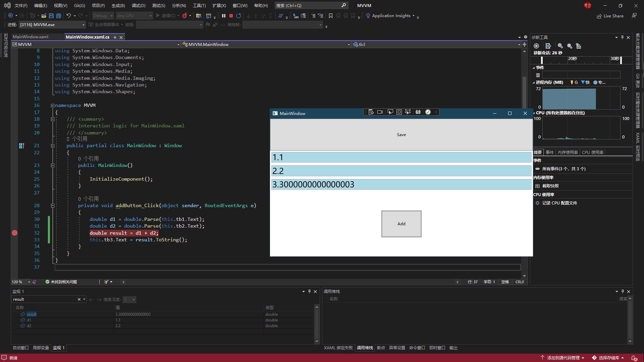Toggle the pin on MainWindow.xaml.cs tab

pos(115,37)
